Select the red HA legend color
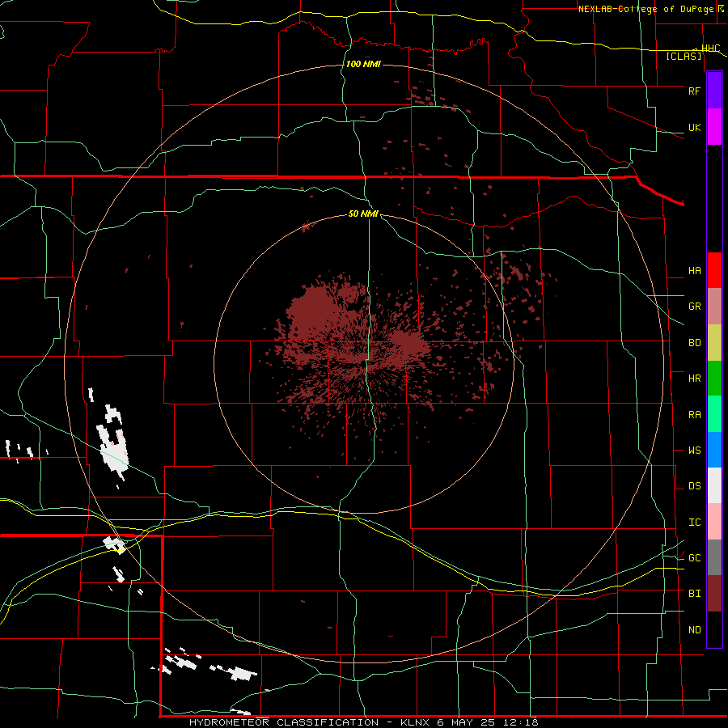Screen dimensions: 728x728 (x=714, y=270)
